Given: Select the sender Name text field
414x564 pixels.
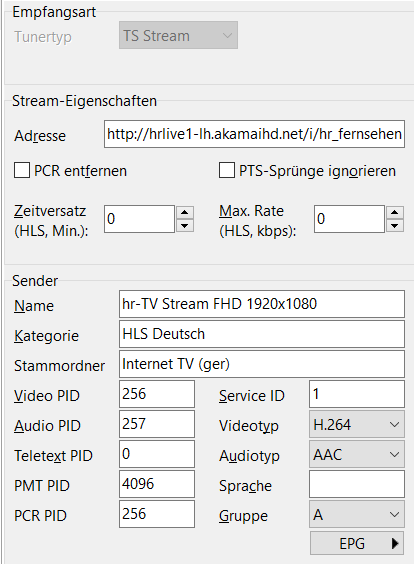Looking at the screenshot, I should pos(262,304).
